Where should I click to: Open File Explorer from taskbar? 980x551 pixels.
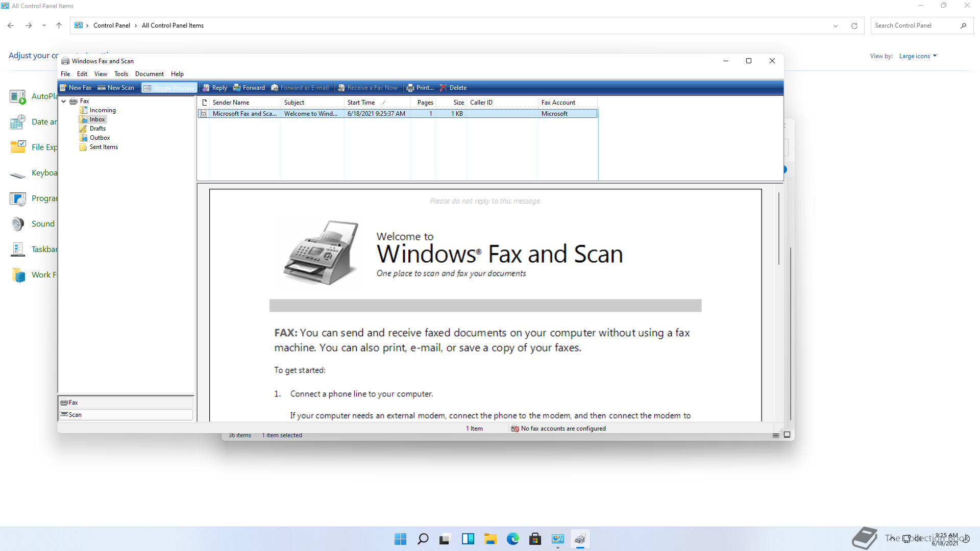pyautogui.click(x=491, y=539)
